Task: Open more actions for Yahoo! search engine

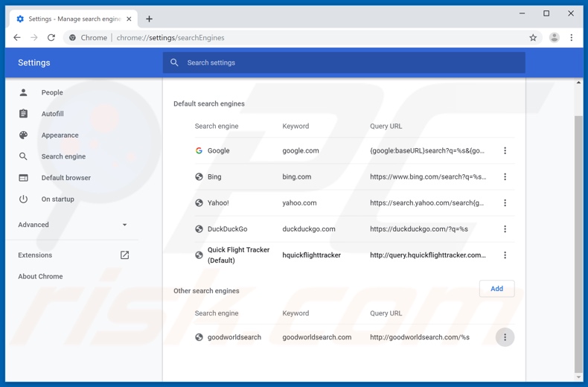Action: click(505, 203)
